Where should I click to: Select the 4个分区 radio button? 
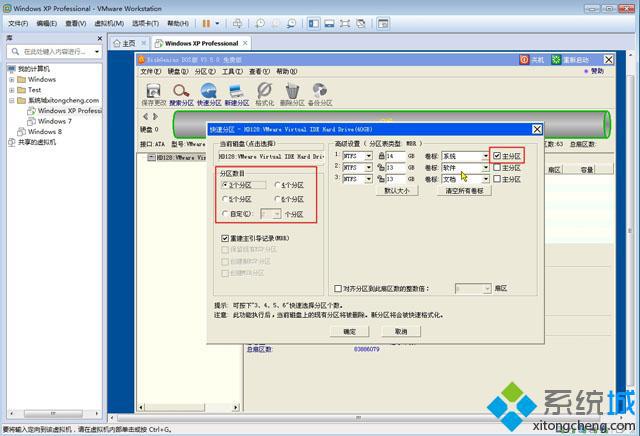pyautogui.click(x=278, y=185)
